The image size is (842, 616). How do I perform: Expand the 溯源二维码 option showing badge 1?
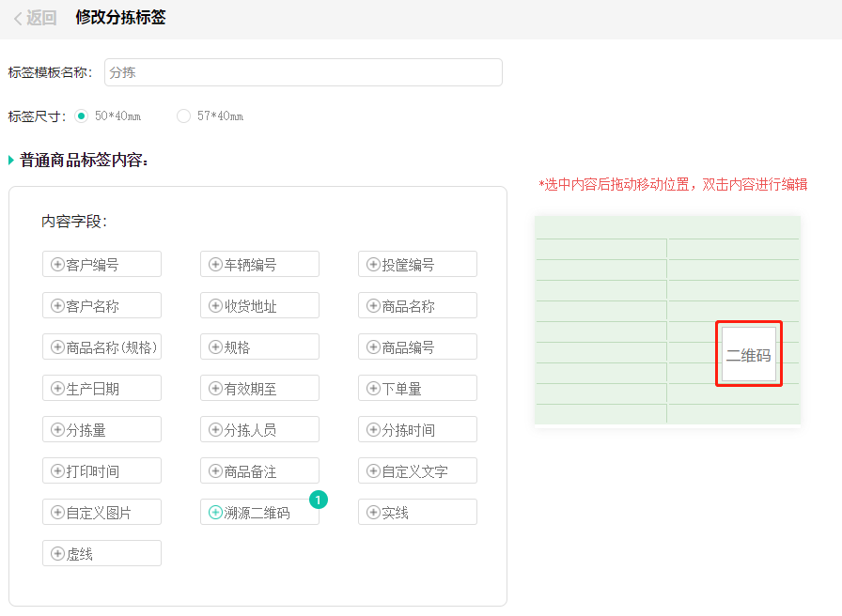[x=259, y=512]
